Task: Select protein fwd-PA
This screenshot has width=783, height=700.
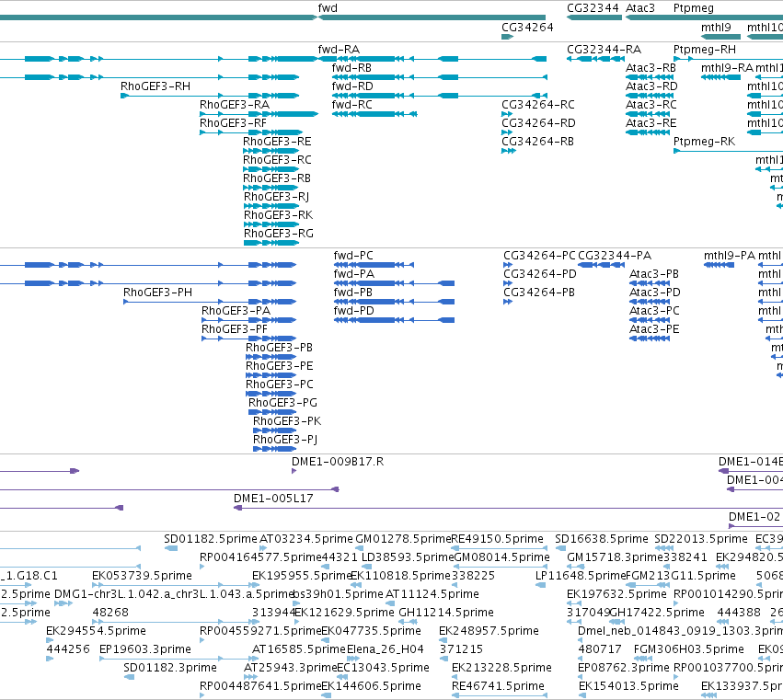Action: tap(394, 283)
